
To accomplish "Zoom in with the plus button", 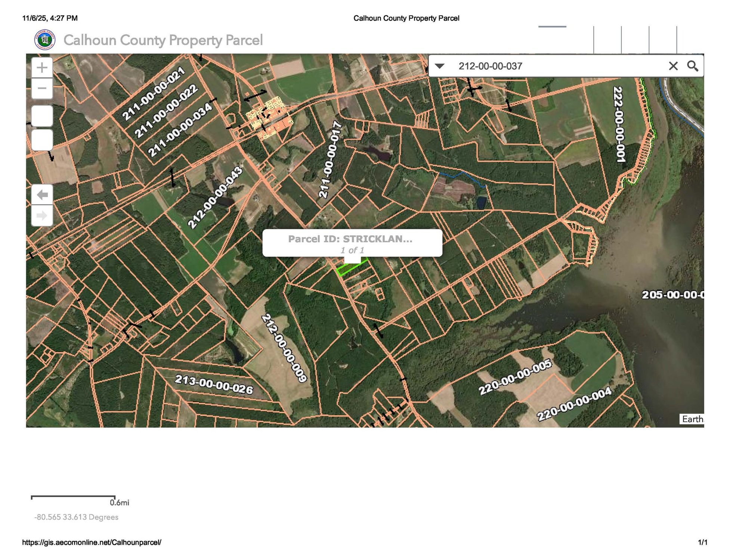I will point(42,68).
